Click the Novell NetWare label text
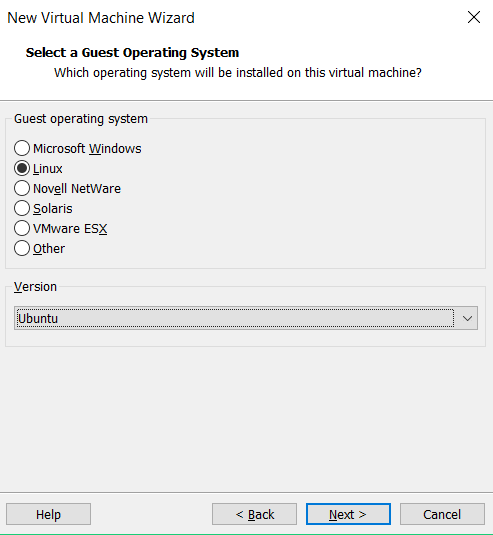Viewport: 493px width, 535px height. point(77,188)
